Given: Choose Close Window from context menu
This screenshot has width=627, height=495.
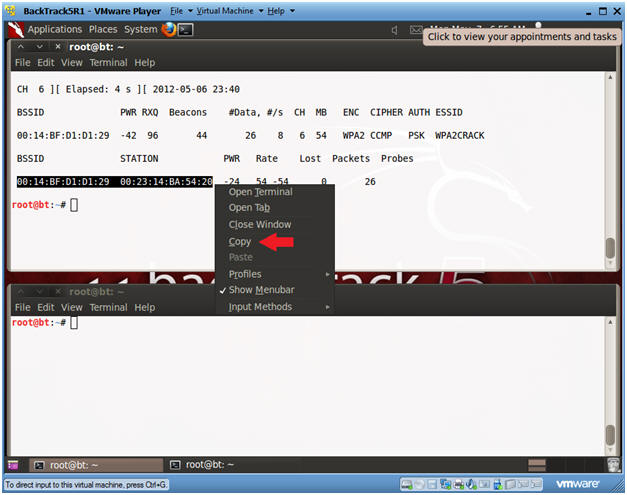Looking at the screenshot, I should pyautogui.click(x=260, y=225).
